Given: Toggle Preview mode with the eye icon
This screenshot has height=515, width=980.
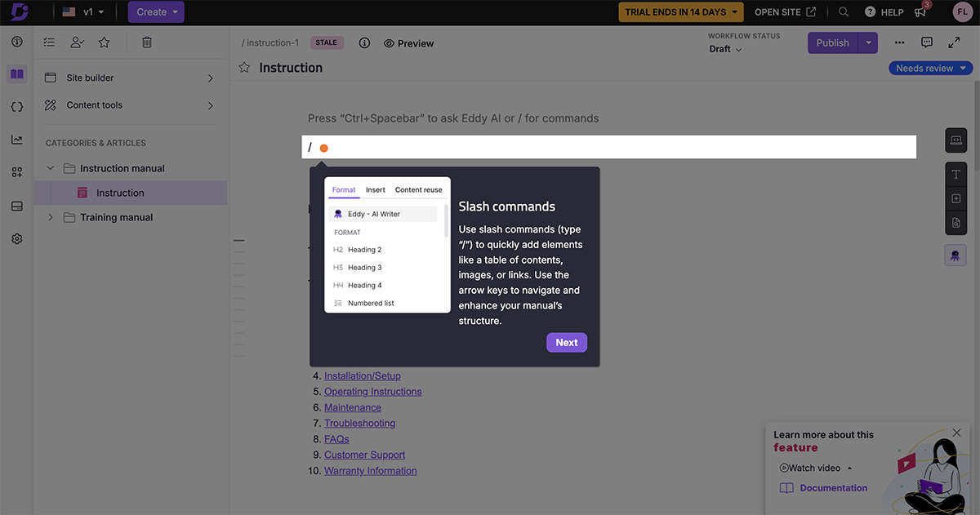Looking at the screenshot, I should click(408, 43).
